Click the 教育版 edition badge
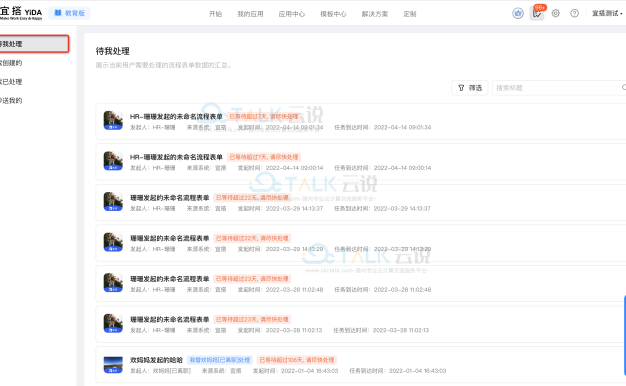Viewport: 626px width, 386px height. 69,13
